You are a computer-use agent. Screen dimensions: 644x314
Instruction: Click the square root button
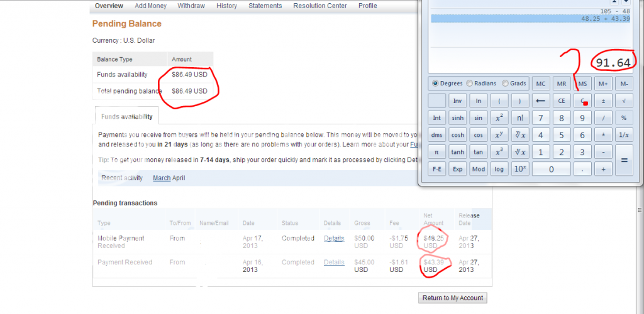pyautogui.click(x=623, y=100)
